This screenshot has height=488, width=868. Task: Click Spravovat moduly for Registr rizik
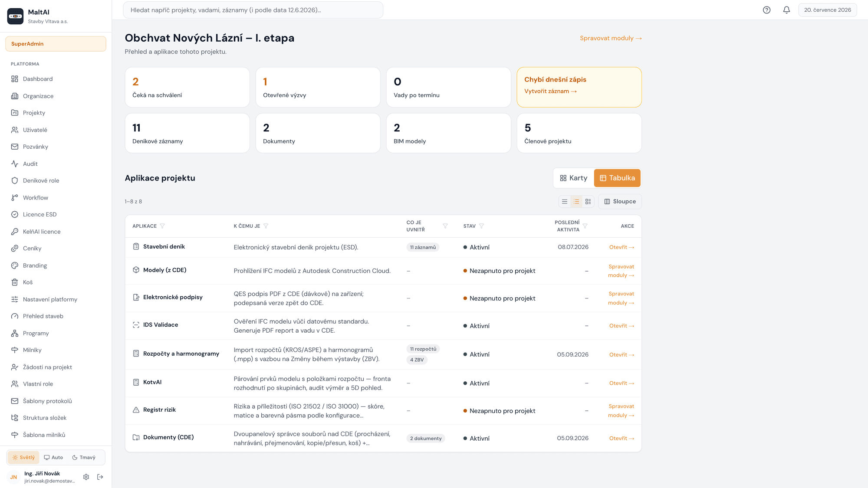pos(621,411)
